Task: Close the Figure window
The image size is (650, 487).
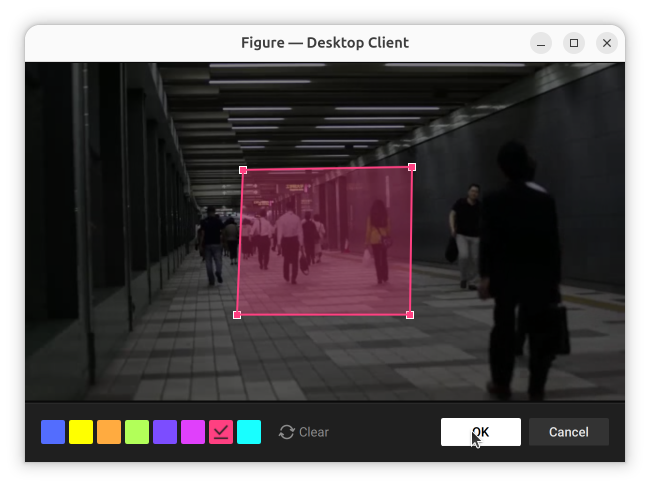Action: [x=607, y=43]
